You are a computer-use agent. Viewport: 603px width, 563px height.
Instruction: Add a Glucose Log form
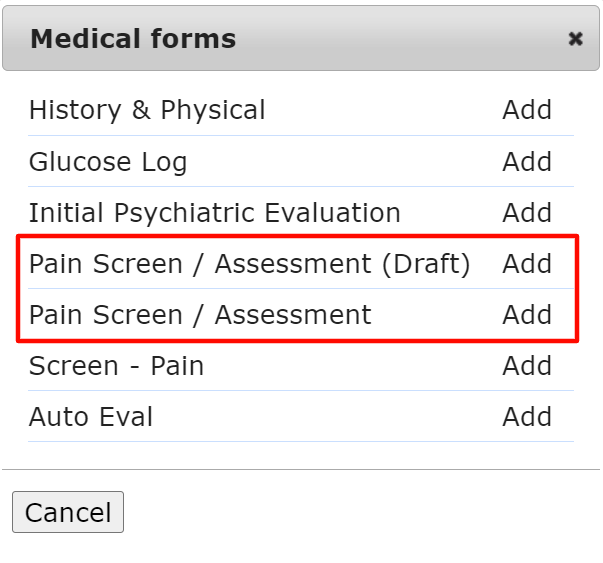pyautogui.click(x=527, y=161)
